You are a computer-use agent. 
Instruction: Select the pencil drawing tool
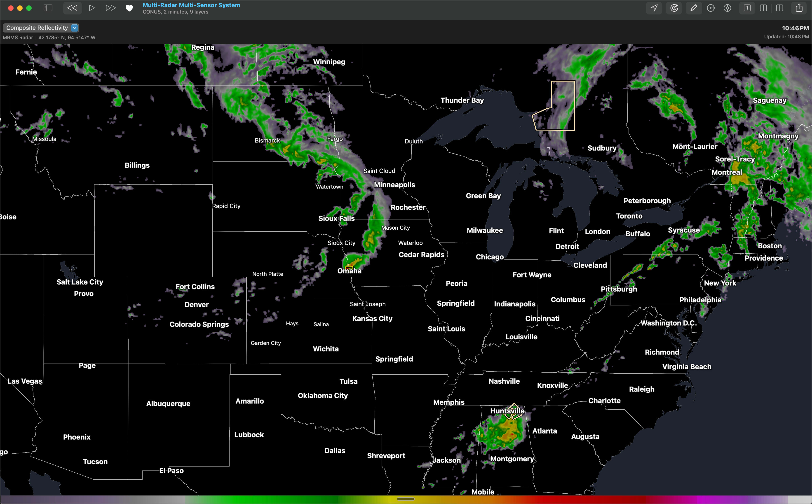[x=694, y=8]
